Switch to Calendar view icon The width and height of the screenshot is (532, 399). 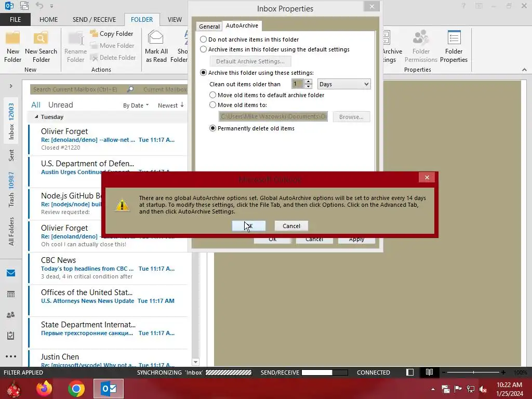[11, 294]
